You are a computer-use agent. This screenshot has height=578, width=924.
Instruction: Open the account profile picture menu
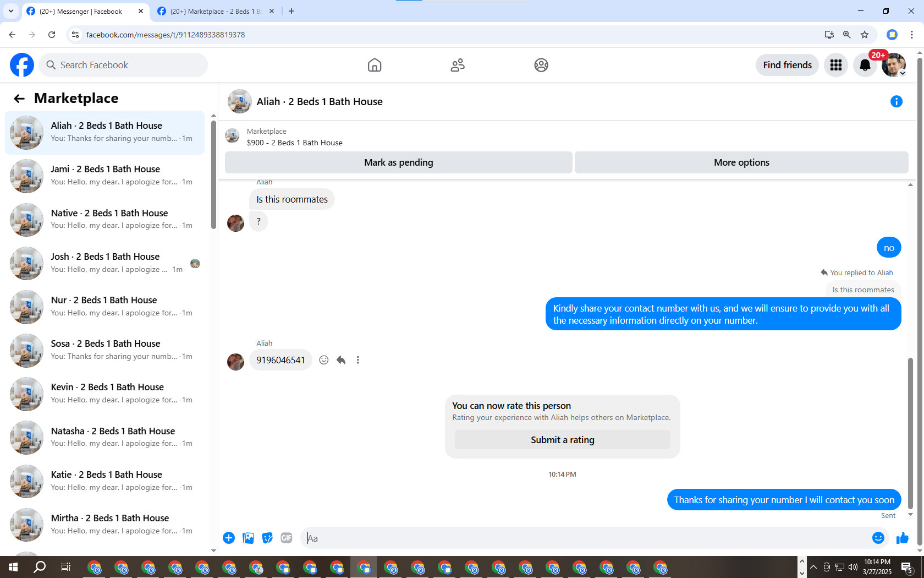click(x=894, y=65)
